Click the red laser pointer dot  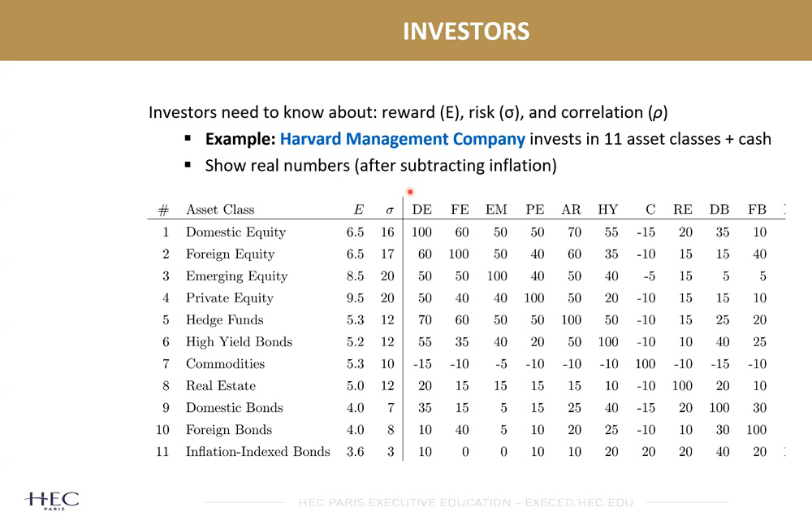(x=411, y=192)
